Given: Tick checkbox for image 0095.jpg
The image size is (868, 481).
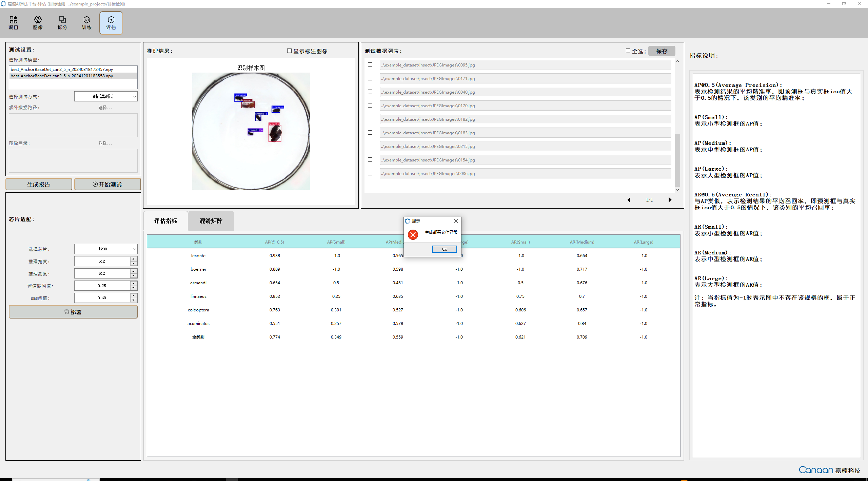Looking at the screenshot, I should [x=370, y=65].
